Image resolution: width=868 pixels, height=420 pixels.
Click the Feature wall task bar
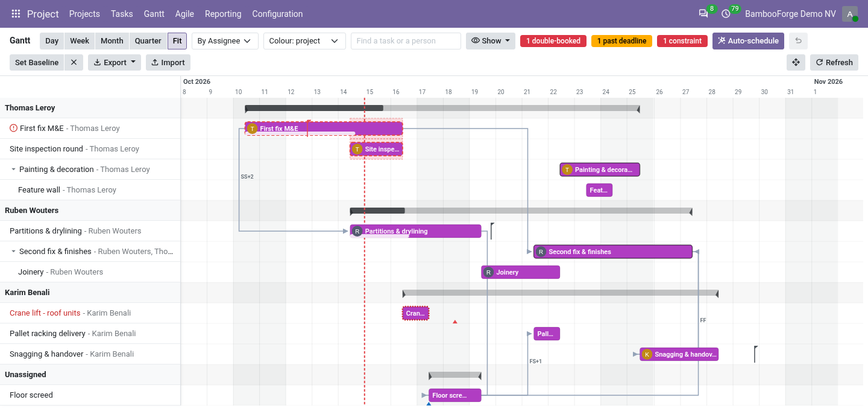(x=599, y=190)
